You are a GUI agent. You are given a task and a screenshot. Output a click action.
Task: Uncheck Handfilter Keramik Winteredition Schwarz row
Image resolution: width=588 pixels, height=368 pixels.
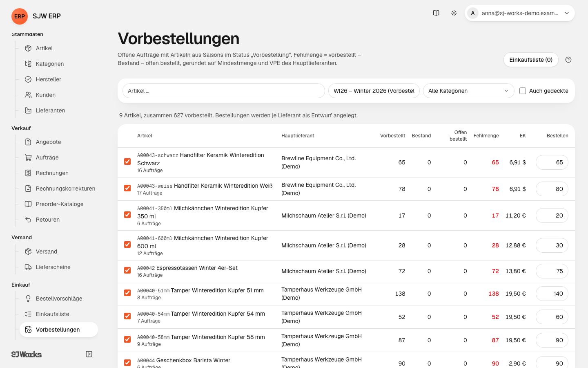coord(127,162)
